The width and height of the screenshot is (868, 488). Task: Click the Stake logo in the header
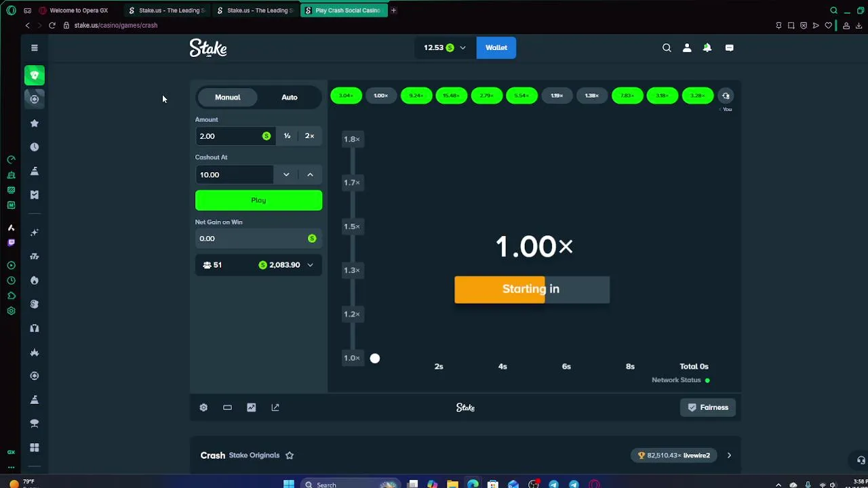point(208,48)
